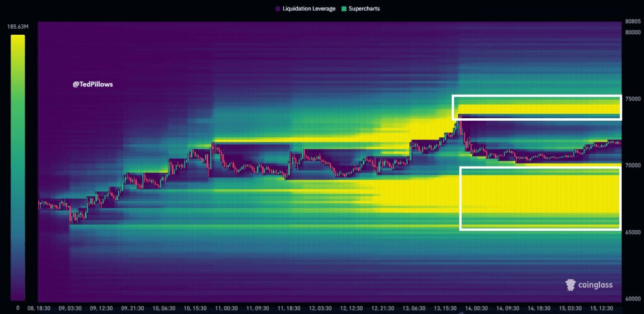Toggle the Supercharts legend series
644x314 pixels.
(x=360, y=9)
